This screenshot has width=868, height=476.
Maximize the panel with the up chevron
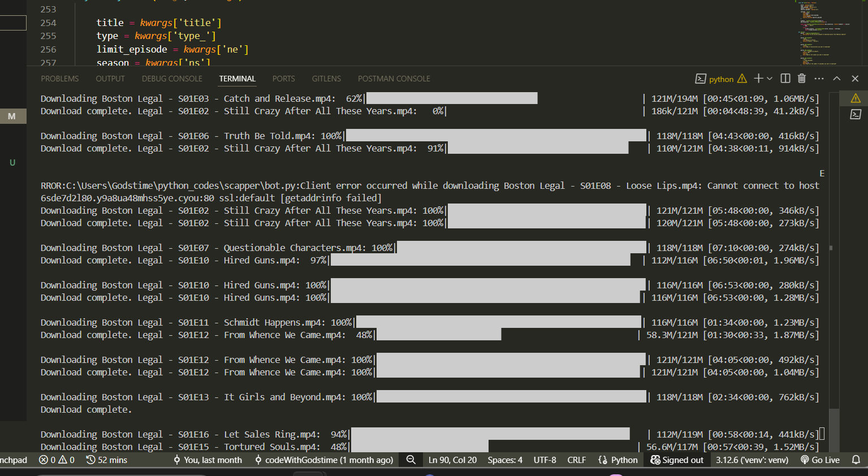[837, 79]
